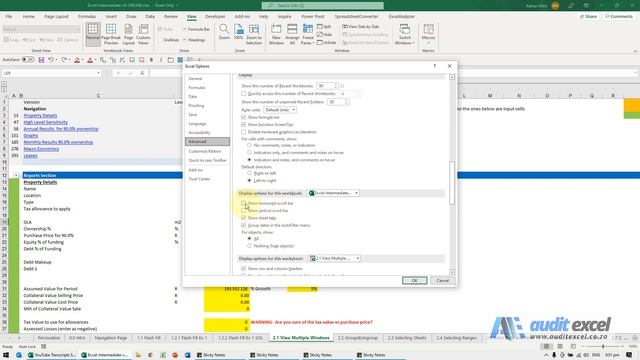
Task: Open Ruler units dropdown
Action: tap(280, 110)
